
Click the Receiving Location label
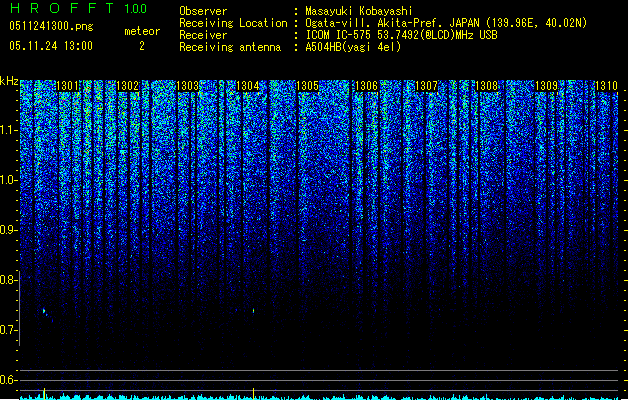click(233, 23)
